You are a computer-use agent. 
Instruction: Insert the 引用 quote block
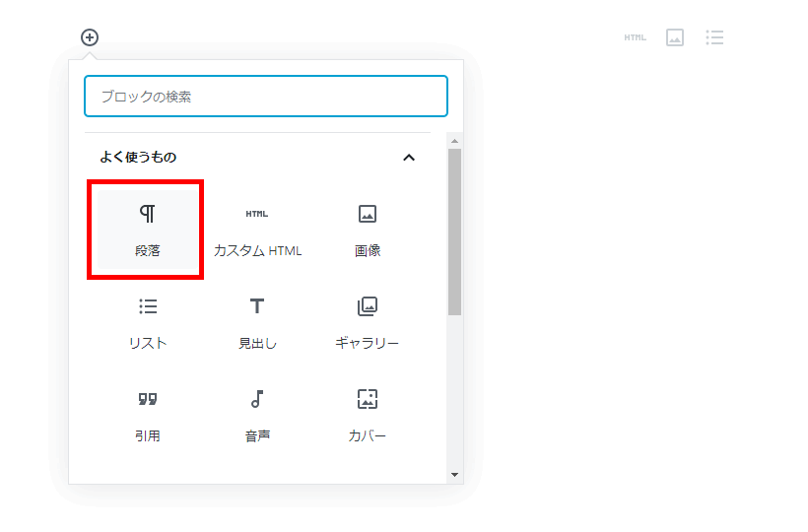tap(148, 415)
